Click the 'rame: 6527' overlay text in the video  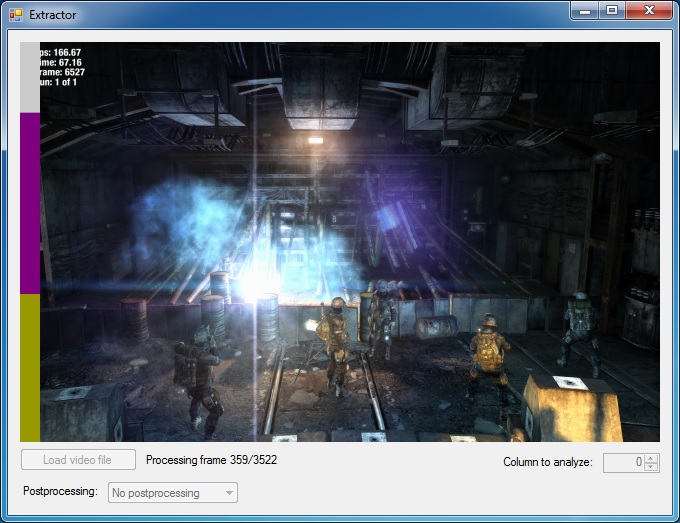coord(62,72)
